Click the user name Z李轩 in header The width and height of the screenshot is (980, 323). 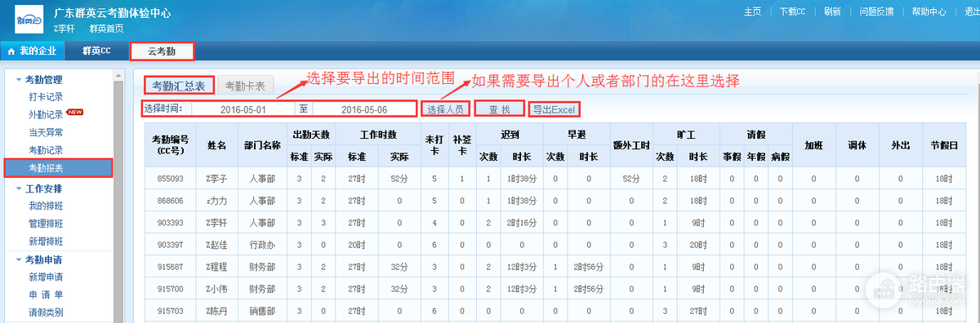(x=65, y=28)
